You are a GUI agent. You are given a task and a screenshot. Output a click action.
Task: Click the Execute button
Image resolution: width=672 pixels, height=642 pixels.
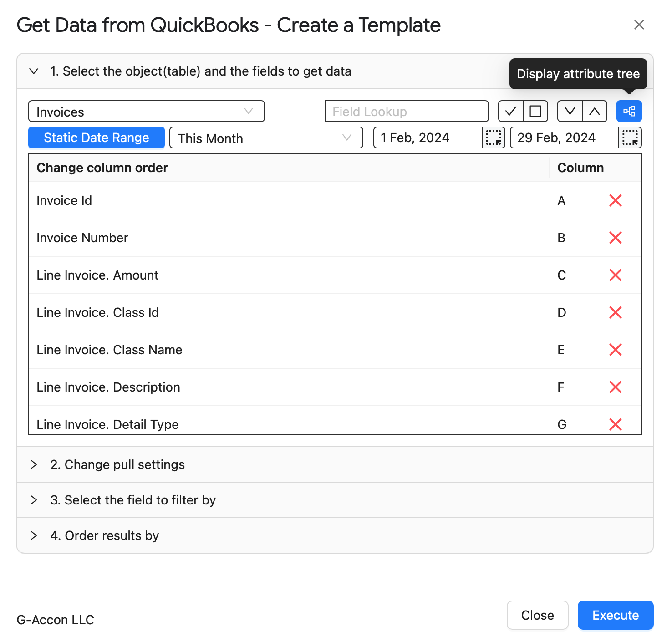click(x=616, y=615)
